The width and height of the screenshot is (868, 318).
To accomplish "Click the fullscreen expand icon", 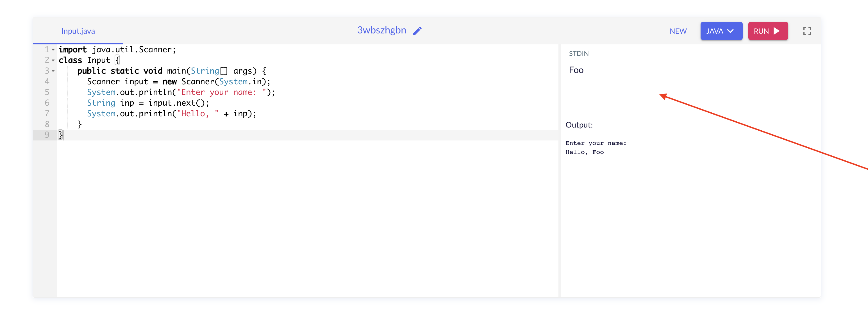I will click(x=807, y=31).
